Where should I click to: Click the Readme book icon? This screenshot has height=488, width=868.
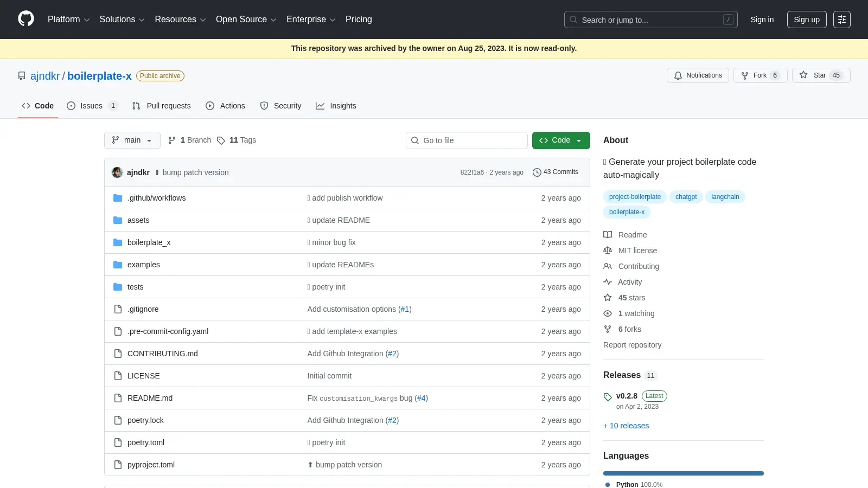tap(608, 235)
